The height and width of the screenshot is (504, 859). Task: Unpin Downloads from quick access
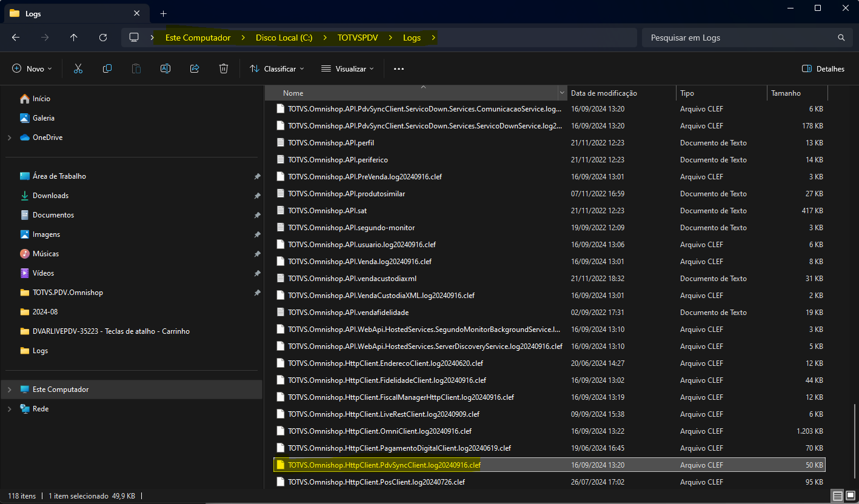click(257, 196)
